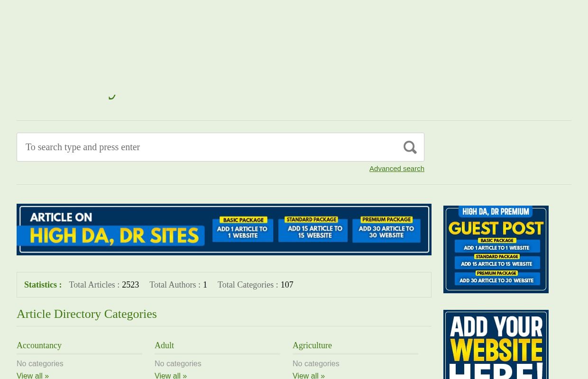Choose Add 1 Article to 1 Website option
Screen dimensions: 588x379
tap(496, 247)
